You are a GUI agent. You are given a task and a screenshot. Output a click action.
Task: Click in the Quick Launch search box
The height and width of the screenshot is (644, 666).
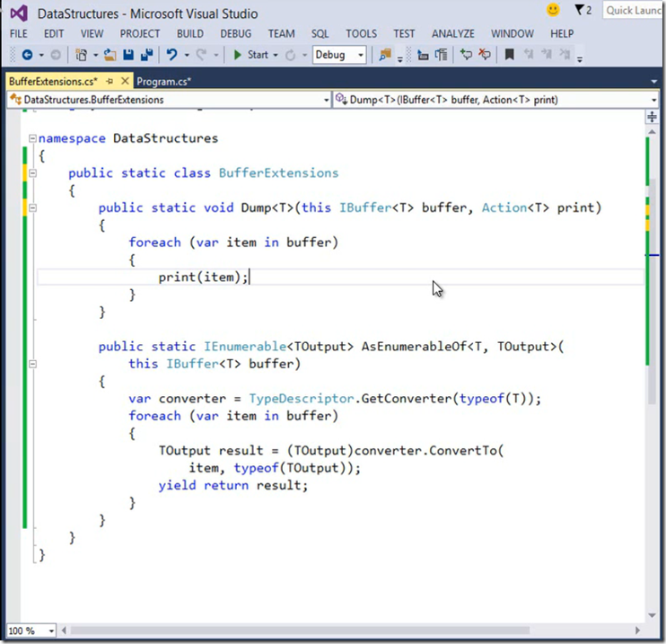632,10
